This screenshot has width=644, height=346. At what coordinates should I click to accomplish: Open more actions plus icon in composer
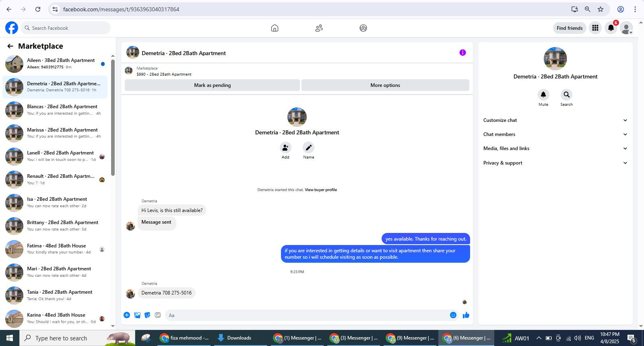coord(127,315)
